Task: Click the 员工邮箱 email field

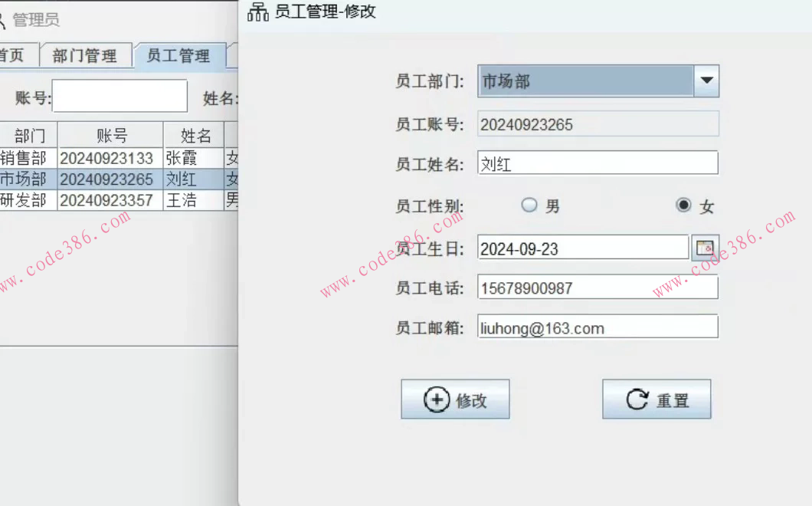Action: point(598,327)
